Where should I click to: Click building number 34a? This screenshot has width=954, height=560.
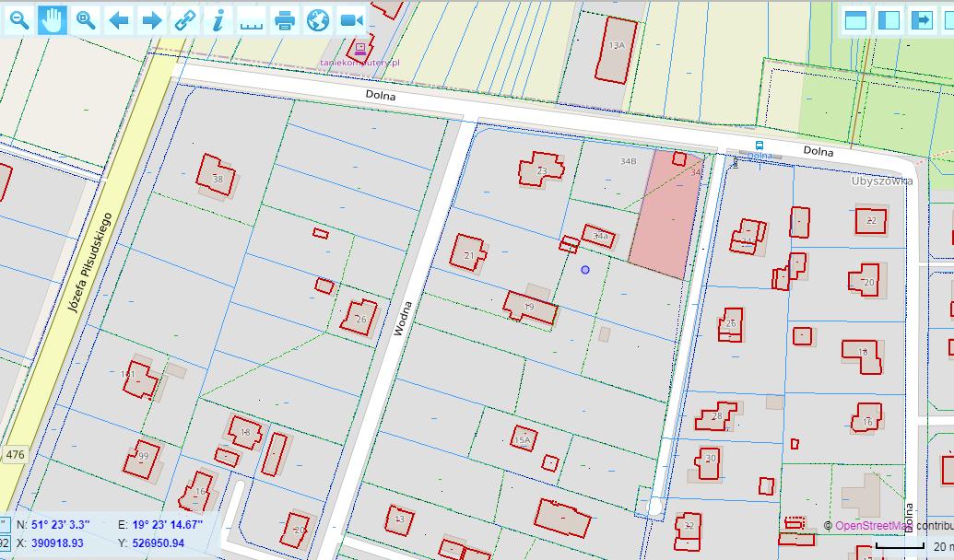pyautogui.click(x=600, y=235)
